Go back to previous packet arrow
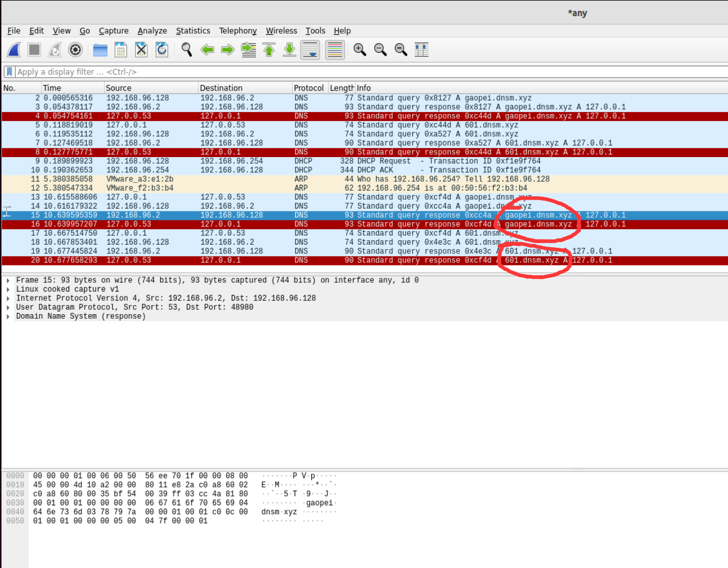 [207, 50]
